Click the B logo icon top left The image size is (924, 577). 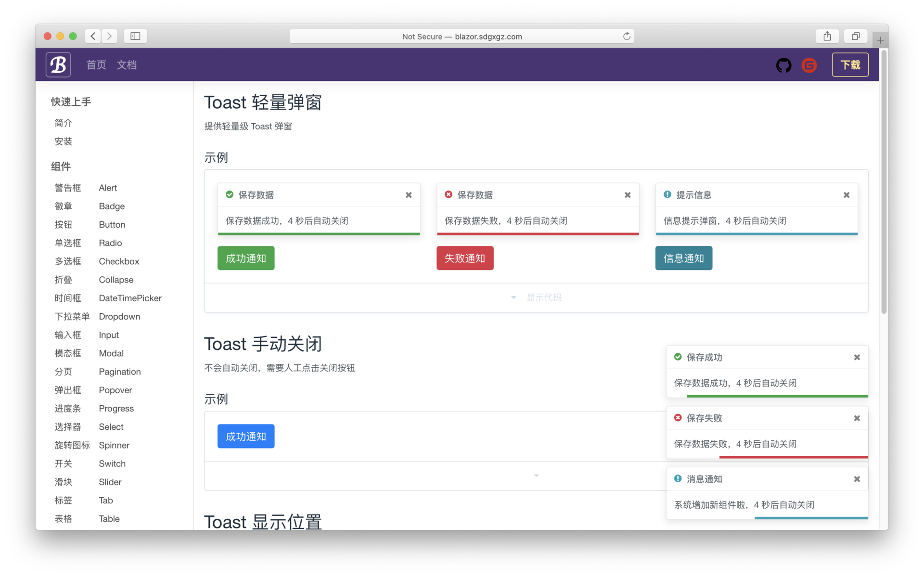click(59, 64)
